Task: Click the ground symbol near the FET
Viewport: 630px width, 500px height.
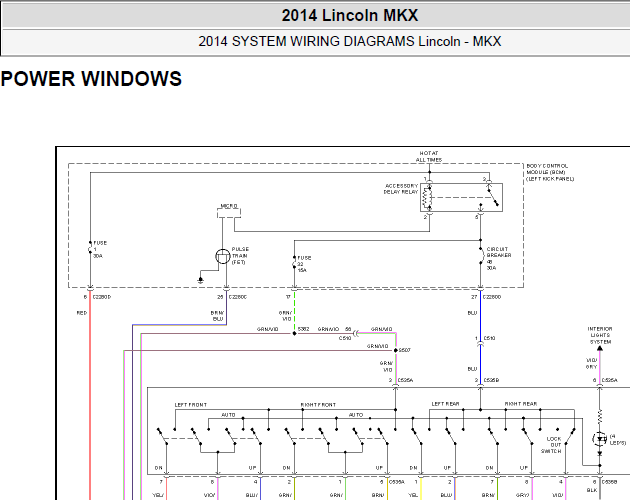Action: pyautogui.click(x=200, y=280)
